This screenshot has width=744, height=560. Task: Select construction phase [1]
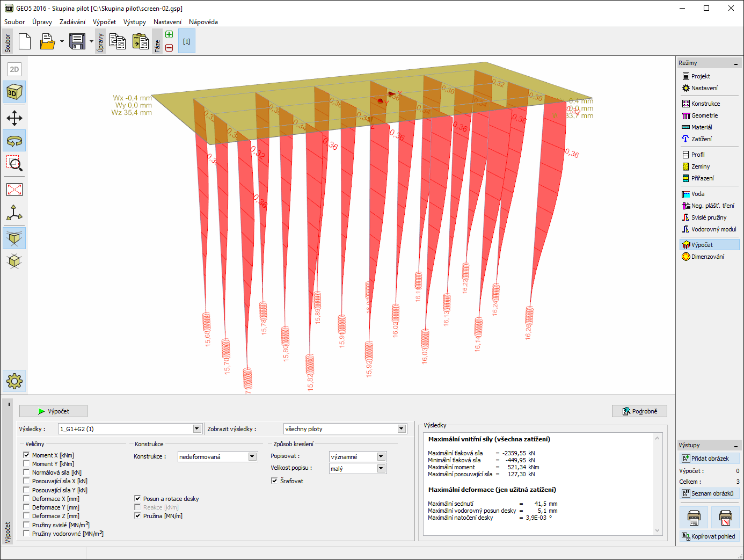186,41
